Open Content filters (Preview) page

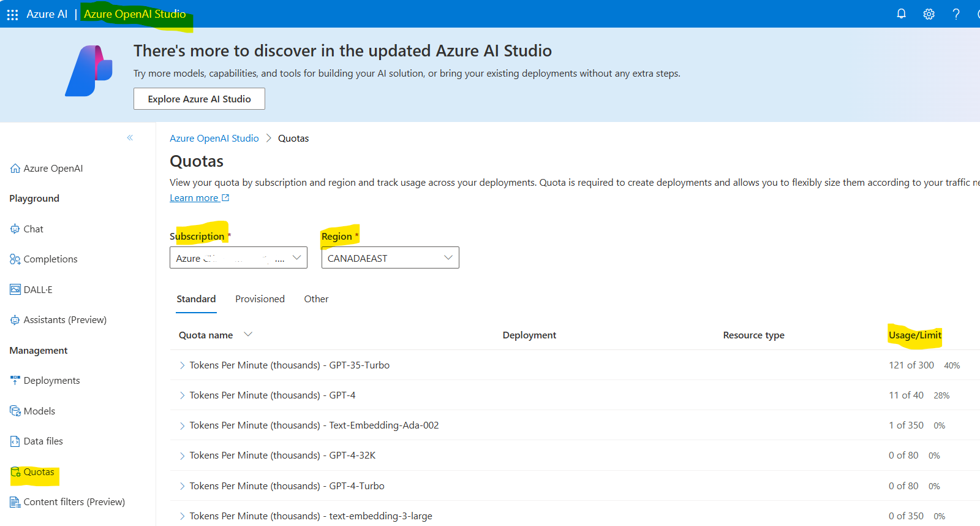tap(74, 502)
